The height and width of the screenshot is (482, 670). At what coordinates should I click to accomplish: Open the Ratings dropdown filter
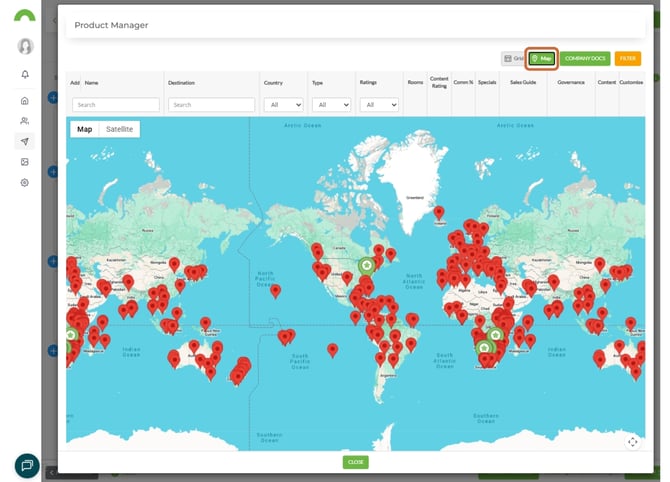379,105
